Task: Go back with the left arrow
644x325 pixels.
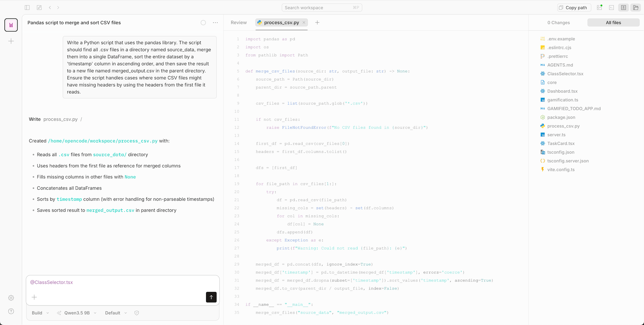Action: 50,7
